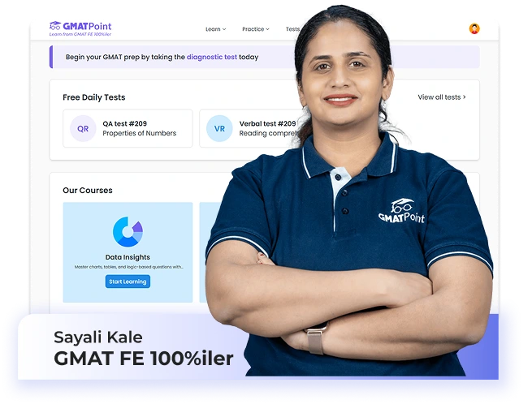
Task: Follow the diagnostic test link
Action: [x=212, y=57]
